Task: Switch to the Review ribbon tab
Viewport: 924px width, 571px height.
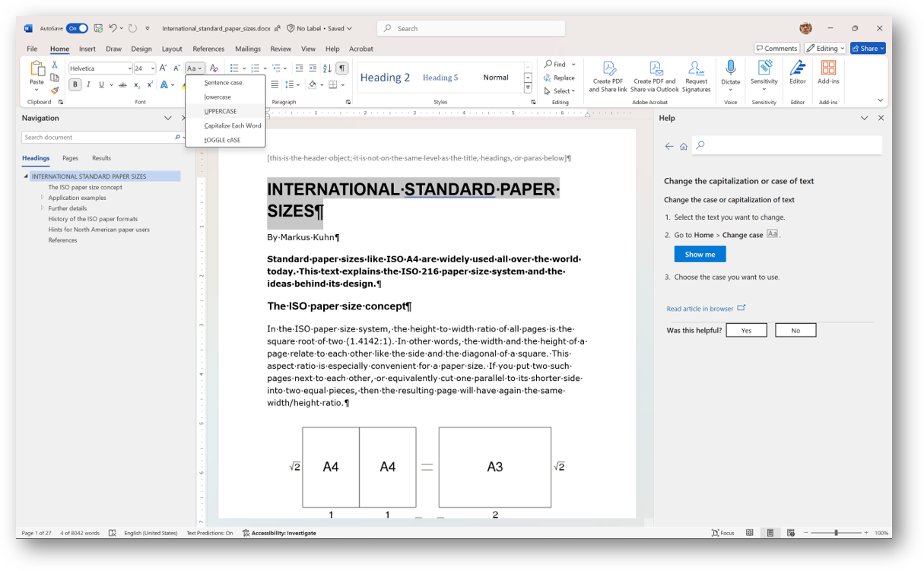Action: coord(281,48)
